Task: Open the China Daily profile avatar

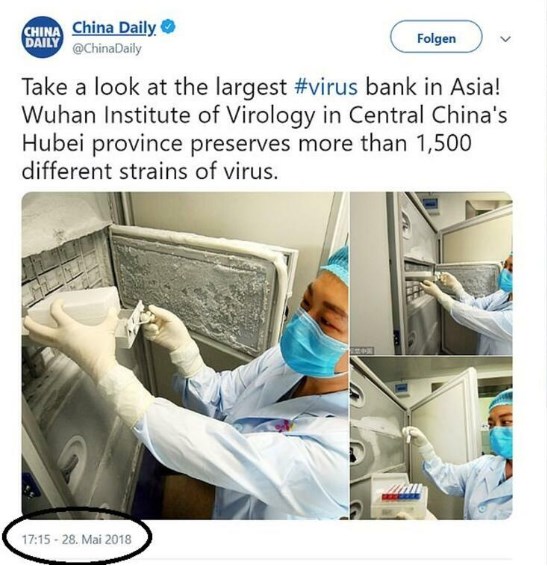Action: pyautogui.click(x=43, y=36)
